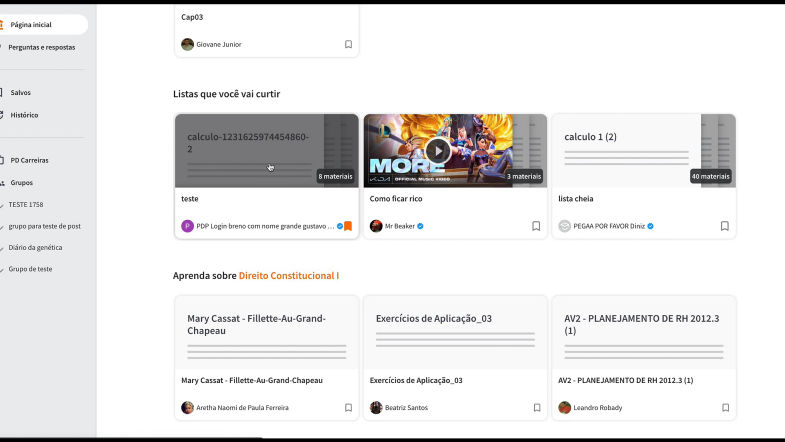The height and width of the screenshot is (442, 785).
Task: Open the Direito Constitucional I link
Action: [288, 275]
